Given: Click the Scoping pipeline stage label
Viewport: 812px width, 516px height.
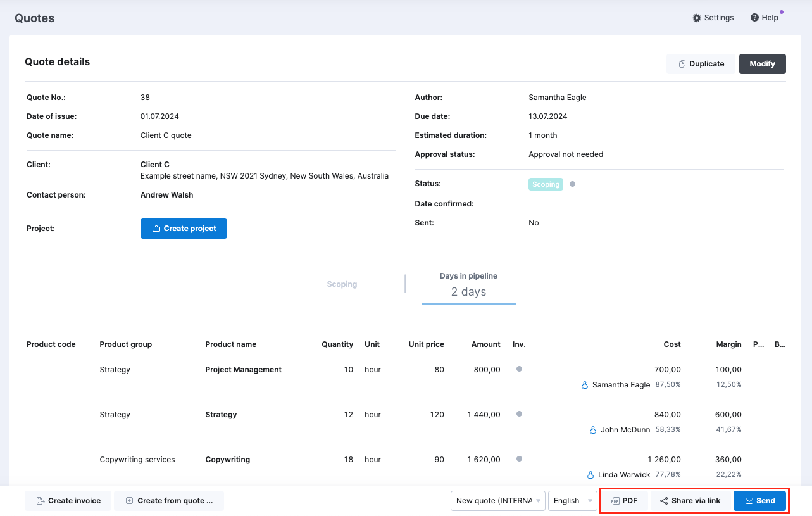Looking at the screenshot, I should tap(342, 284).
